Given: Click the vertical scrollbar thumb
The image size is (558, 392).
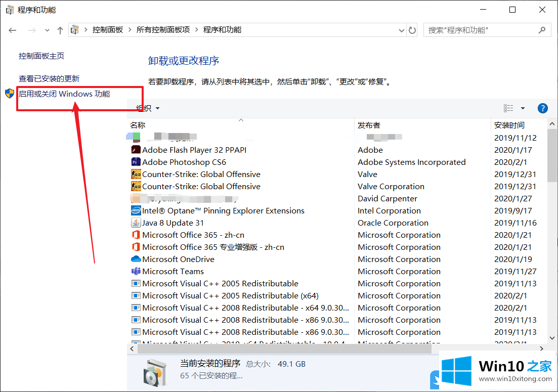Looking at the screenshot, I should click(552, 155).
